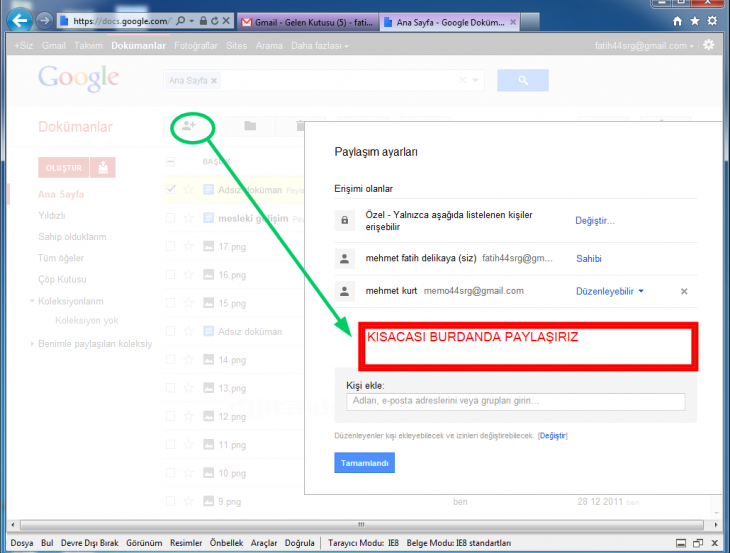Screen dimensions: 730x553
Task: Open the Daha fazlası menu
Action: point(319,46)
